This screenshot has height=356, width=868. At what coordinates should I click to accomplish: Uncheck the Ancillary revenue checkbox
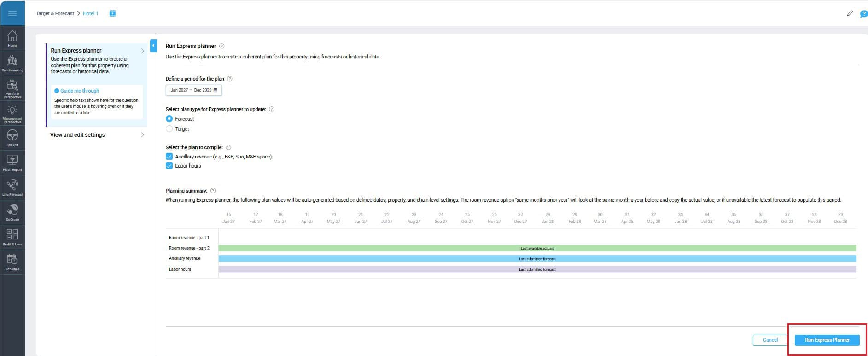(x=169, y=157)
